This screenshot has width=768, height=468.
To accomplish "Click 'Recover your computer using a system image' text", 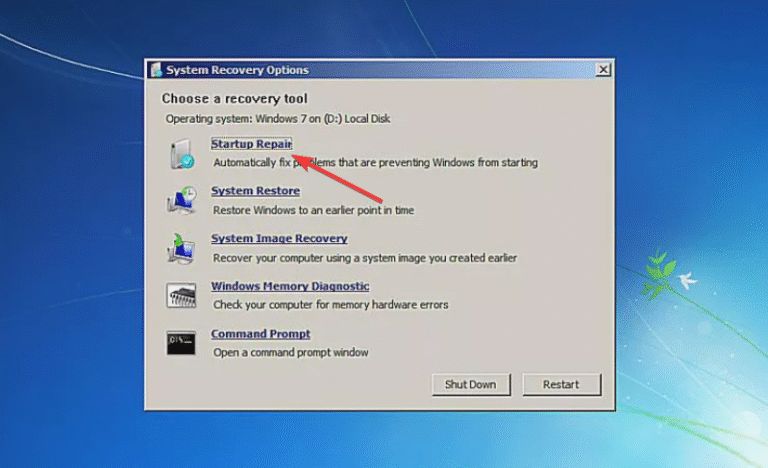I will pos(365,258).
